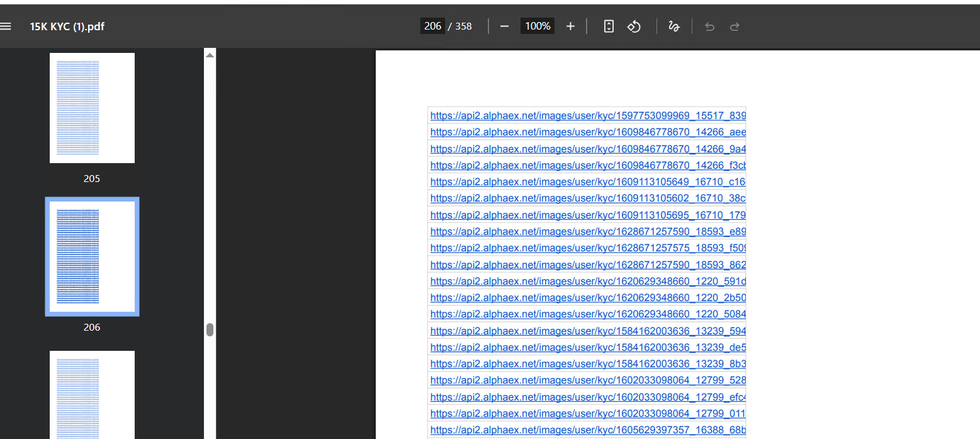Click the zoom in plus button
This screenshot has width=980, height=439.
570,26
